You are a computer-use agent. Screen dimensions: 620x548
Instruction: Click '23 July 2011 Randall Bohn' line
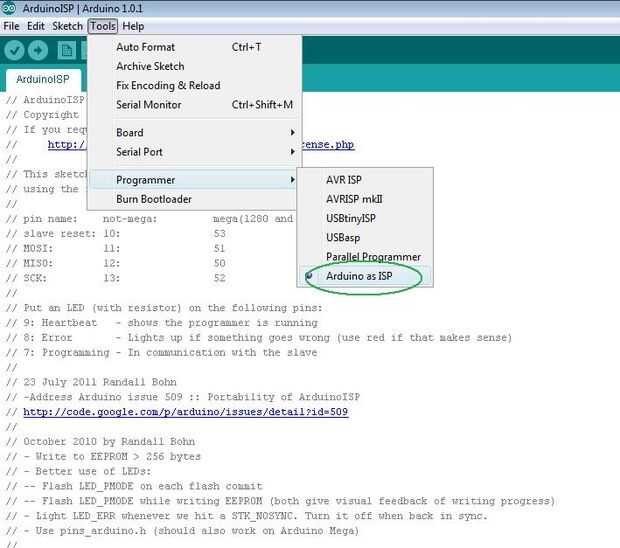coord(91,382)
